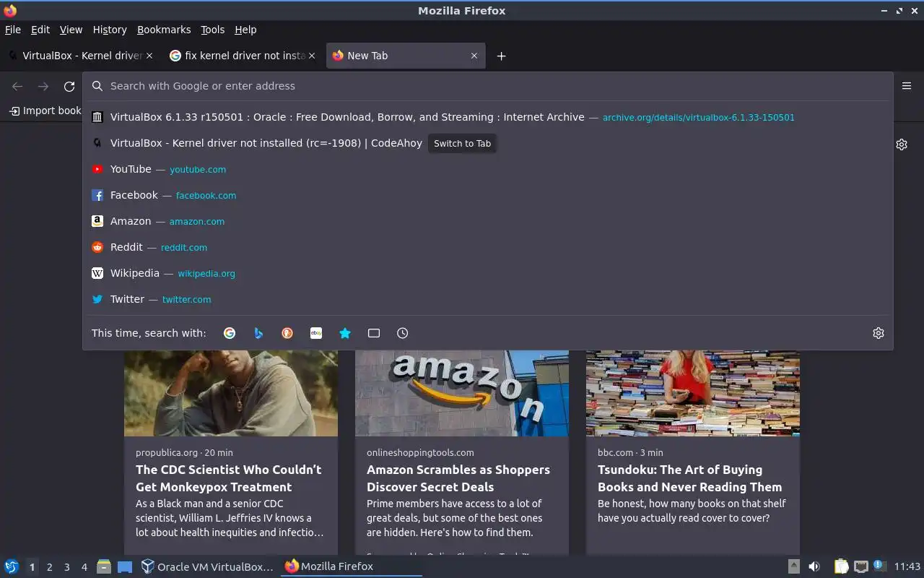Open the CDC Scientist Monkeypox article thumbnail
924x578 pixels.
coord(231,393)
